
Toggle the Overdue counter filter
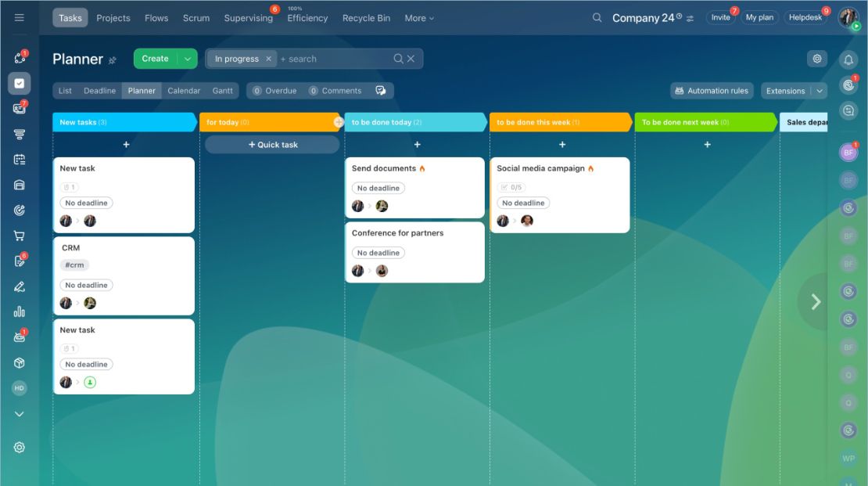(274, 90)
